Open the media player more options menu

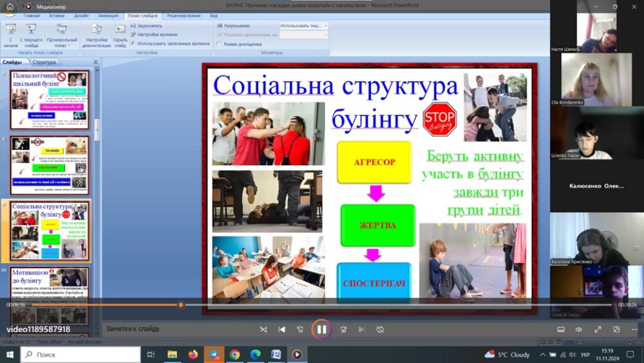click(x=634, y=329)
